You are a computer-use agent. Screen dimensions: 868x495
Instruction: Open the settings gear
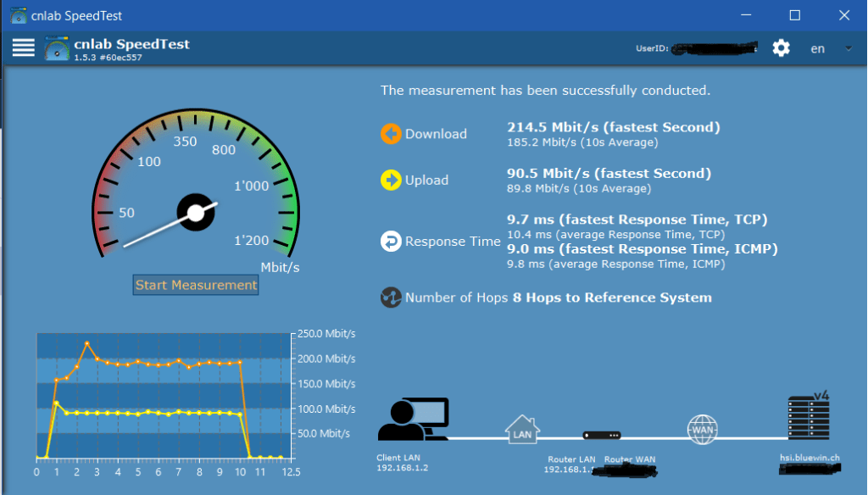coord(781,48)
